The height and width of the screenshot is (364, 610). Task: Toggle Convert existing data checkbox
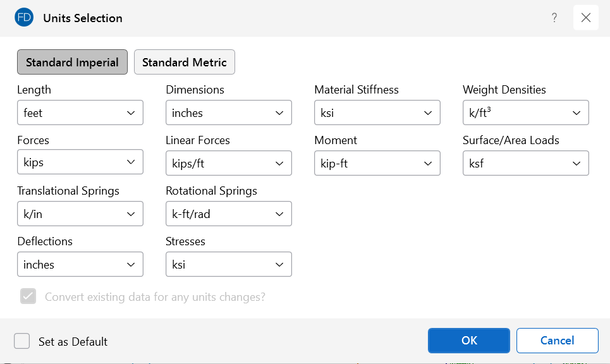click(x=28, y=296)
